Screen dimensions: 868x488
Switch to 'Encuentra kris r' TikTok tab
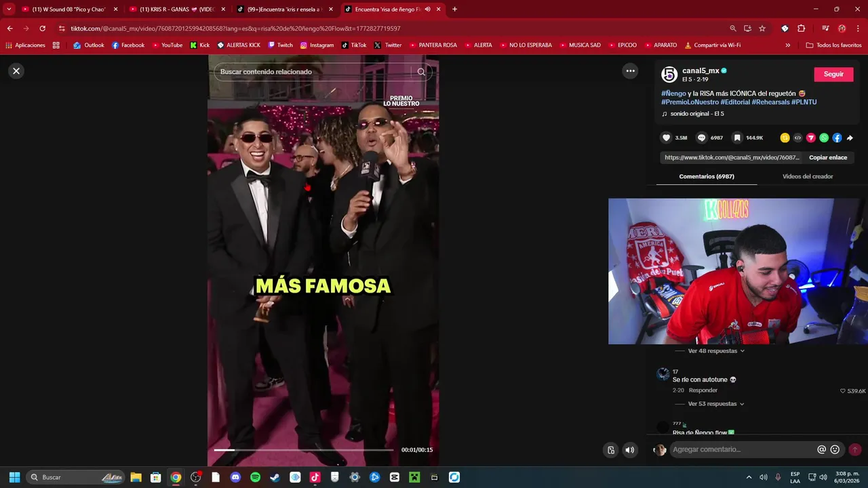pyautogui.click(x=284, y=9)
